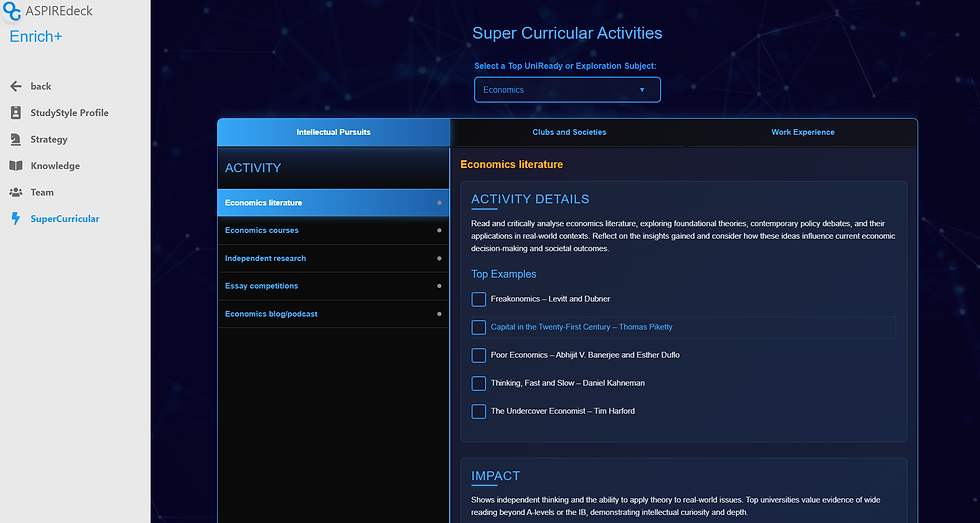Open the Essay competitions activity

333,286
